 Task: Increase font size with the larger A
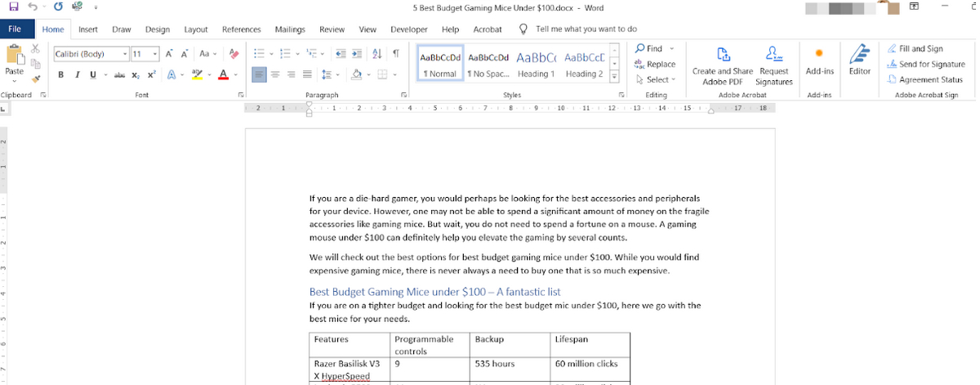tap(170, 54)
